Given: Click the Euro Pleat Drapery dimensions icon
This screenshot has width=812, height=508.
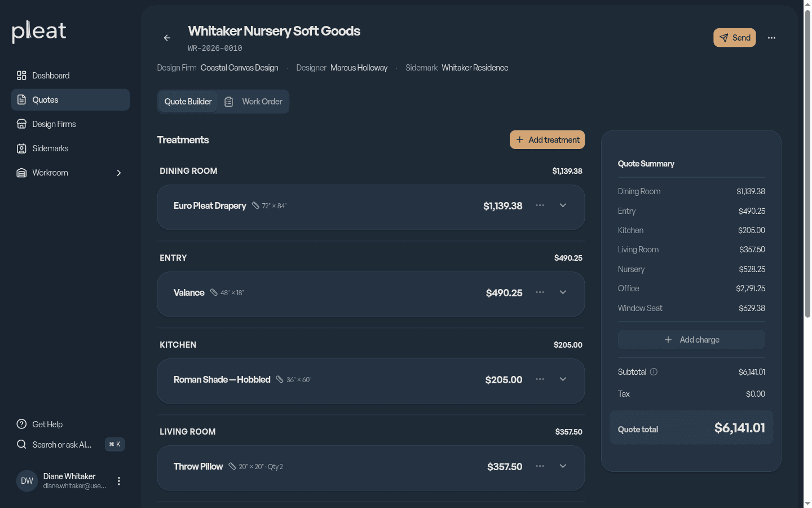Looking at the screenshot, I should point(255,205).
